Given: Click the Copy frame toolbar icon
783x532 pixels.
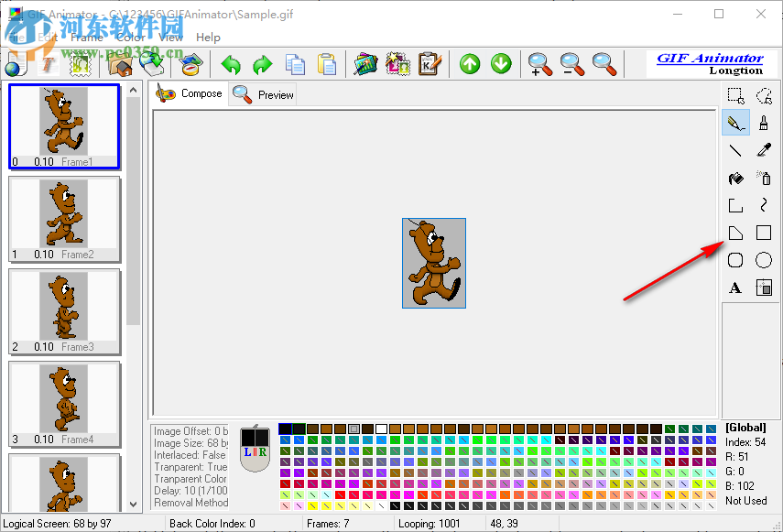Looking at the screenshot, I should point(295,65).
